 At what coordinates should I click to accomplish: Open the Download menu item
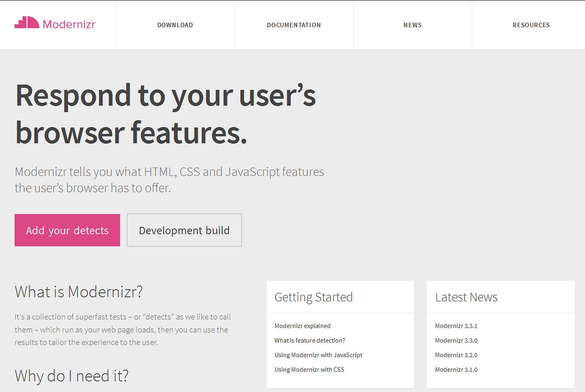[x=175, y=25]
